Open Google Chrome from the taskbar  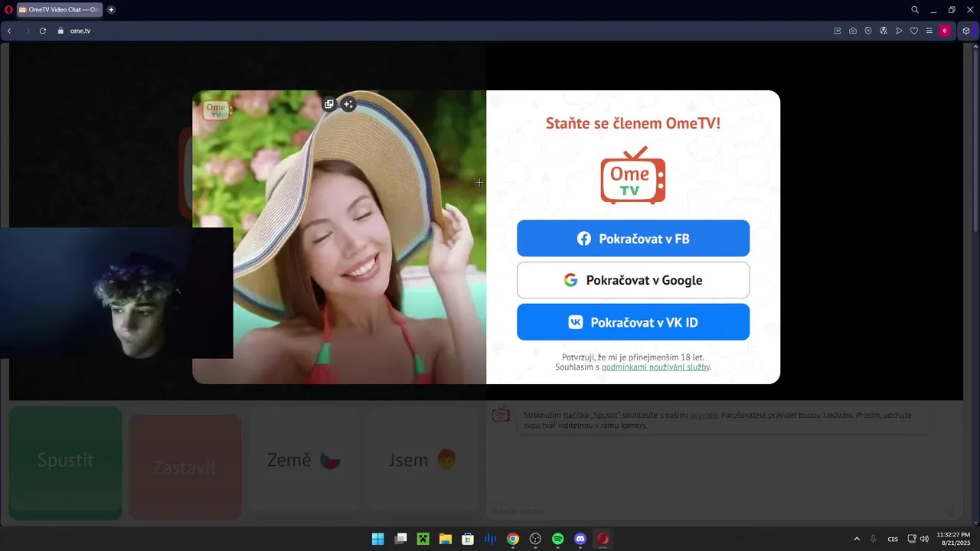click(513, 539)
